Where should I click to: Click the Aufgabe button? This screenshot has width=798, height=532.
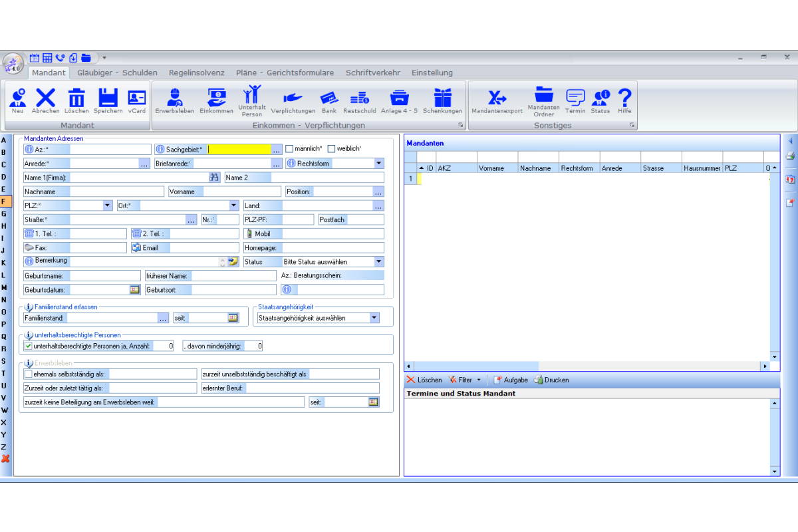(x=510, y=380)
